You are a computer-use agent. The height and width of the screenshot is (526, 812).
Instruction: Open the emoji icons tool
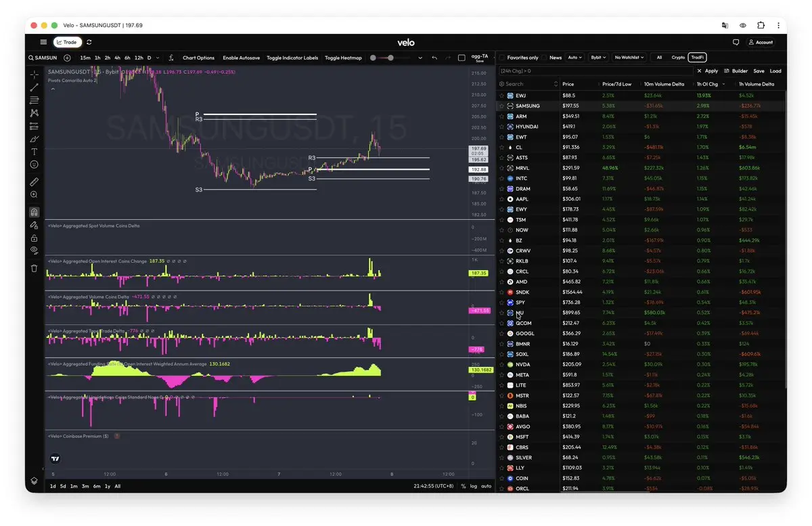tap(34, 165)
